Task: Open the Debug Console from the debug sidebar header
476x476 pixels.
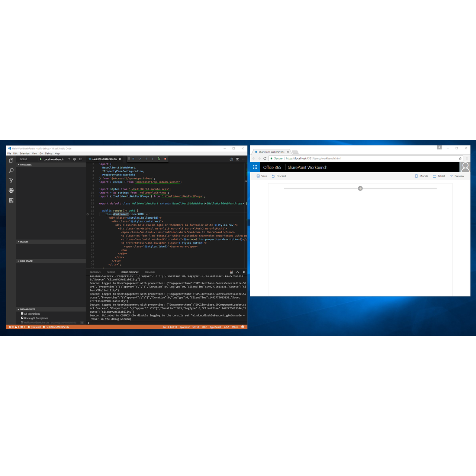Action: [81, 159]
